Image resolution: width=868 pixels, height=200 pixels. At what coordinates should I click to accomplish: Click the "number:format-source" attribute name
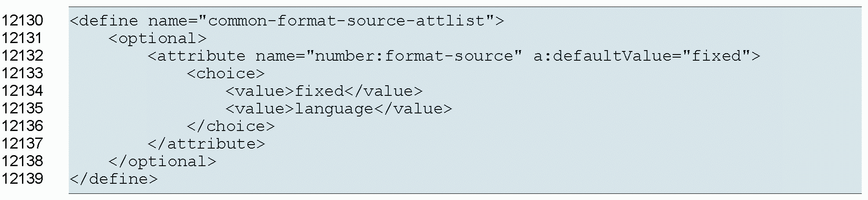click(414, 56)
